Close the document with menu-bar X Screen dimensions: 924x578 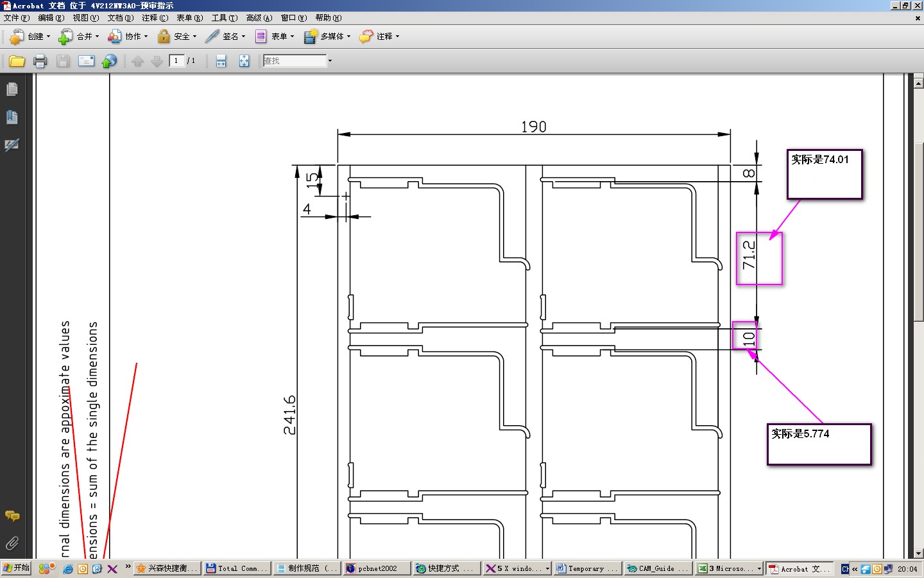(x=918, y=18)
